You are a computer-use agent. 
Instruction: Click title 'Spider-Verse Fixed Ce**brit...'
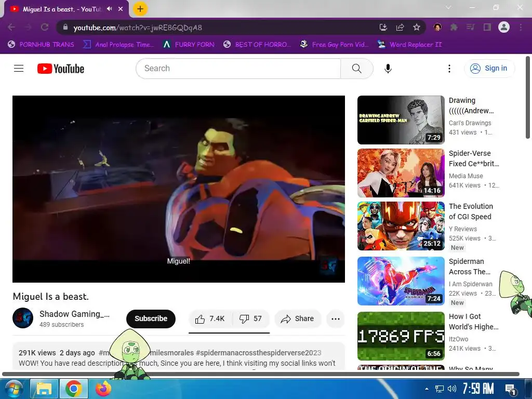[474, 158]
